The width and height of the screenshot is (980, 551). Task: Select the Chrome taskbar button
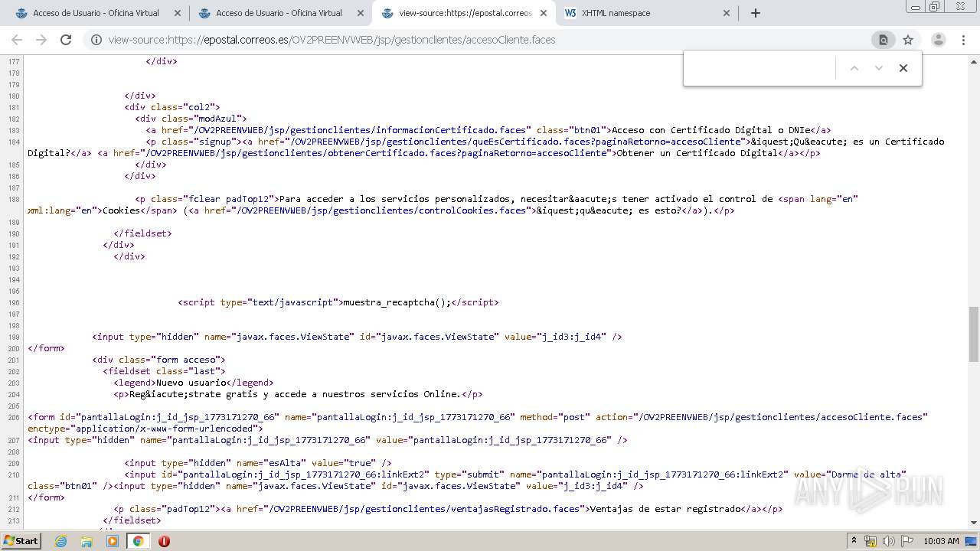point(138,540)
